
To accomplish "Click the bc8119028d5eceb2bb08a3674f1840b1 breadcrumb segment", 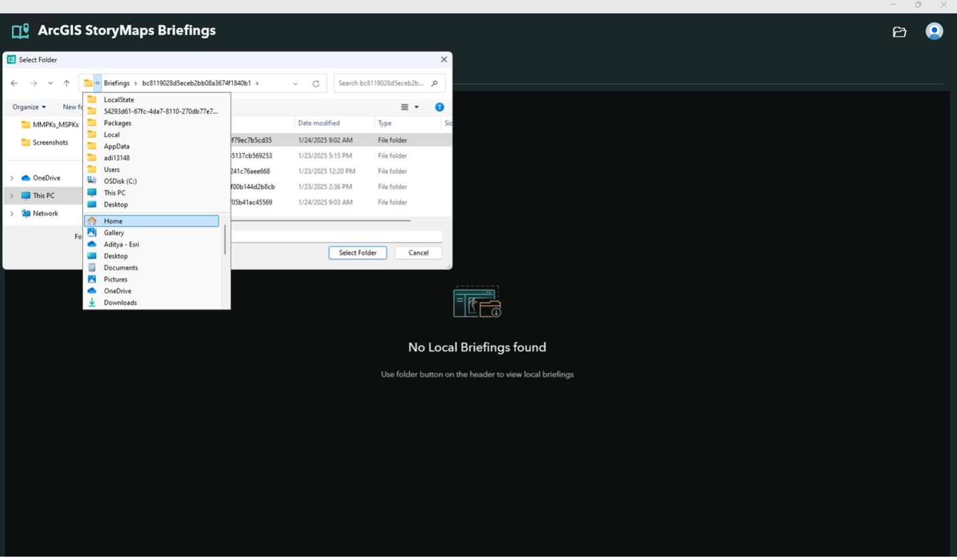I will point(197,84).
